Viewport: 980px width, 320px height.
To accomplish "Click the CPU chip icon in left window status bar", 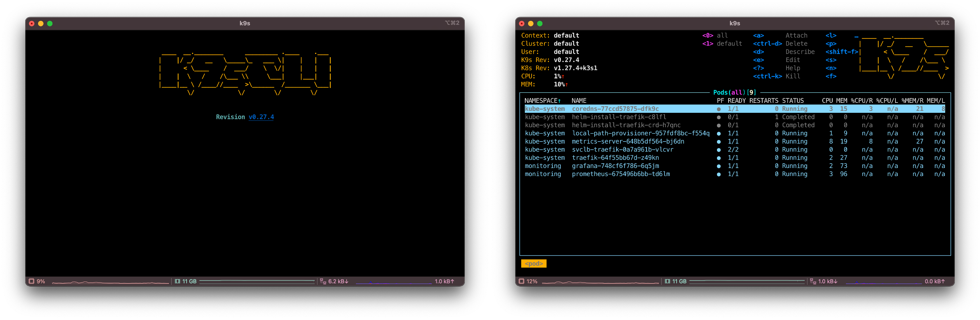I will pos(31,281).
